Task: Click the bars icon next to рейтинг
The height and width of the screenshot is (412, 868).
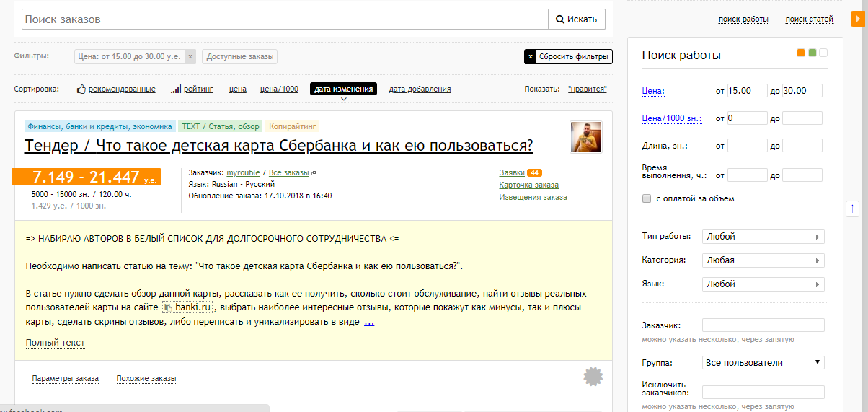Action: 176,89
